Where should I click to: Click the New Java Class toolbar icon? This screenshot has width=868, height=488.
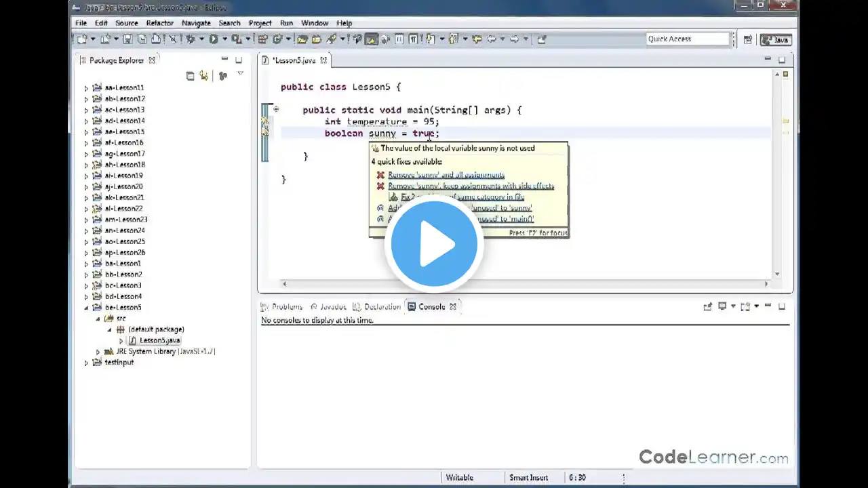(277, 39)
